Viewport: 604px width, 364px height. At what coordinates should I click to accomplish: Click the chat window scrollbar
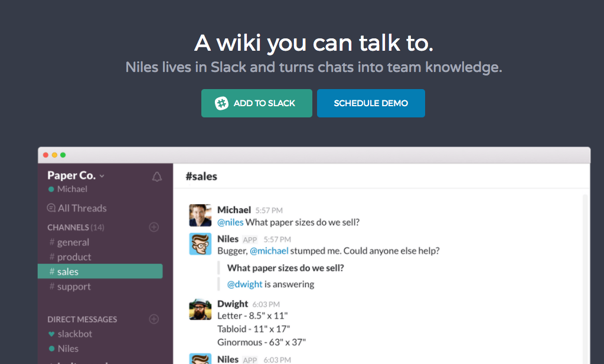(x=585, y=277)
